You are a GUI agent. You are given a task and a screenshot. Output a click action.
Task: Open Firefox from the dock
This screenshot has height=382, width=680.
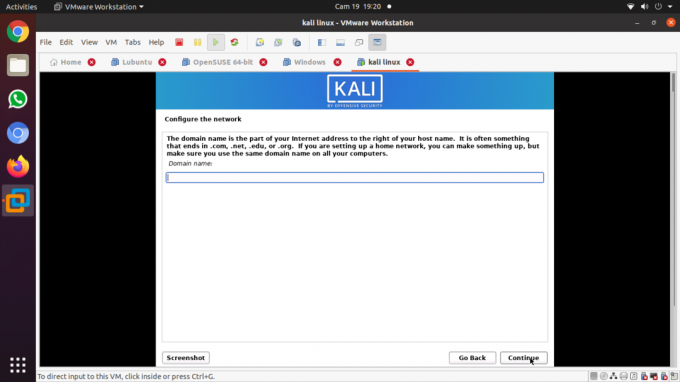(18, 167)
